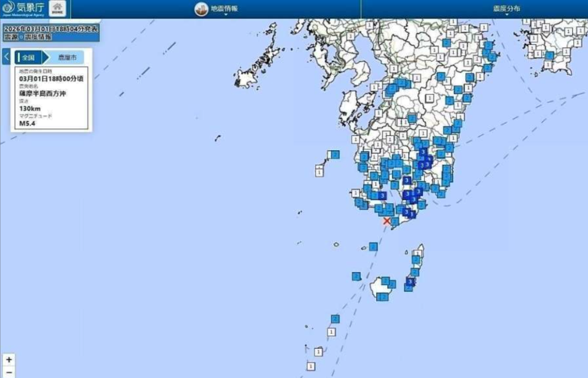
Task: Click the earthquake details box showing M5.4
Action: (51, 98)
